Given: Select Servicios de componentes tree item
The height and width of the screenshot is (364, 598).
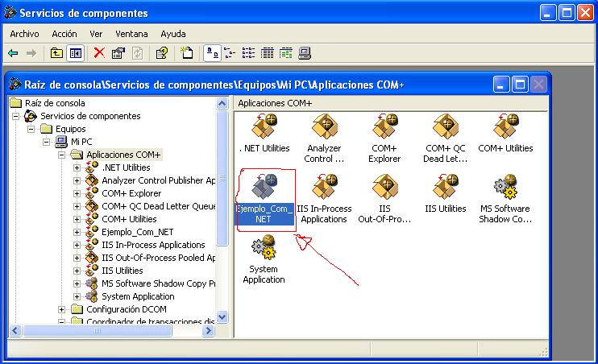Looking at the screenshot, I should [x=90, y=116].
